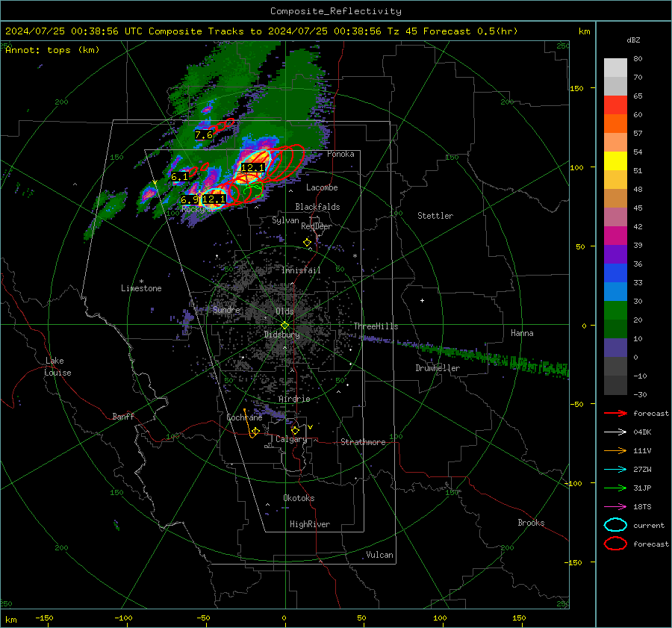This screenshot has width=672, height=628.
Task: Select the Stettler city label
Action: tap(435, 216)
